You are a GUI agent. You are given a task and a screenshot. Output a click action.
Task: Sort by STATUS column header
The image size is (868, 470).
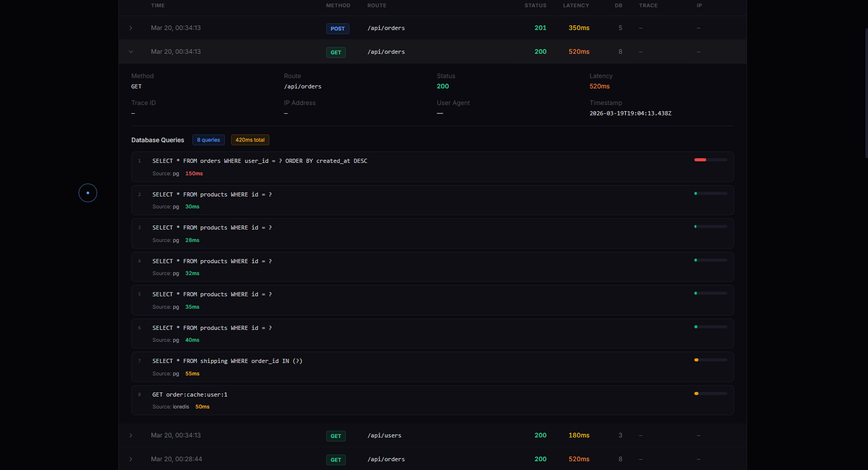click(x=536, y=6)
